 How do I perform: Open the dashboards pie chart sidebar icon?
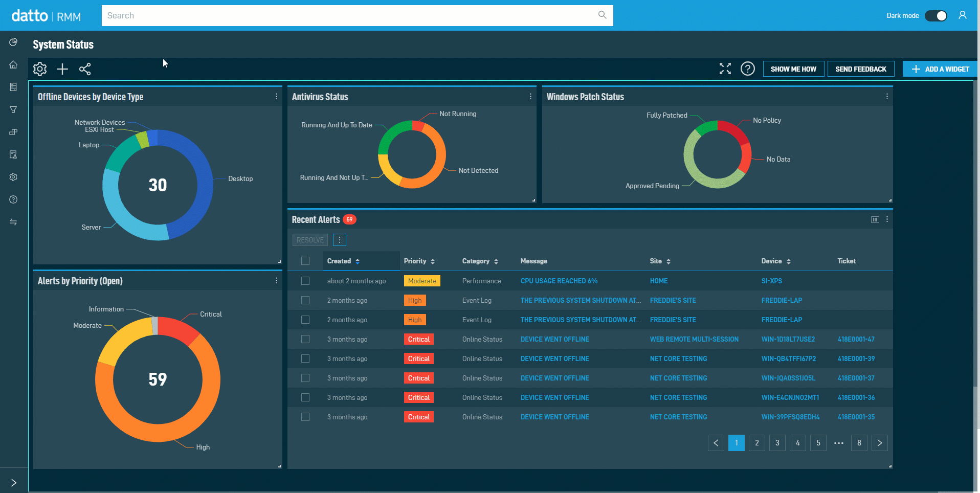[x=13, y=42]
